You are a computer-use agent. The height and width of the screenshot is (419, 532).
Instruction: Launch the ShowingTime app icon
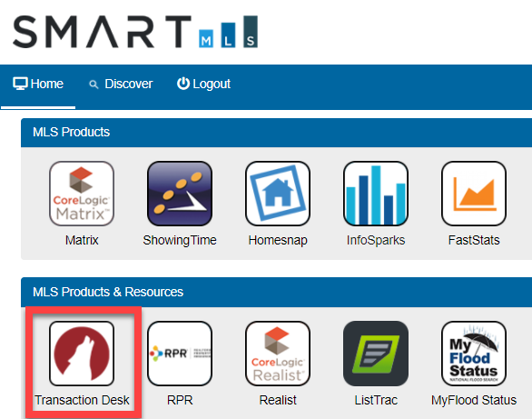pos(180,194)
